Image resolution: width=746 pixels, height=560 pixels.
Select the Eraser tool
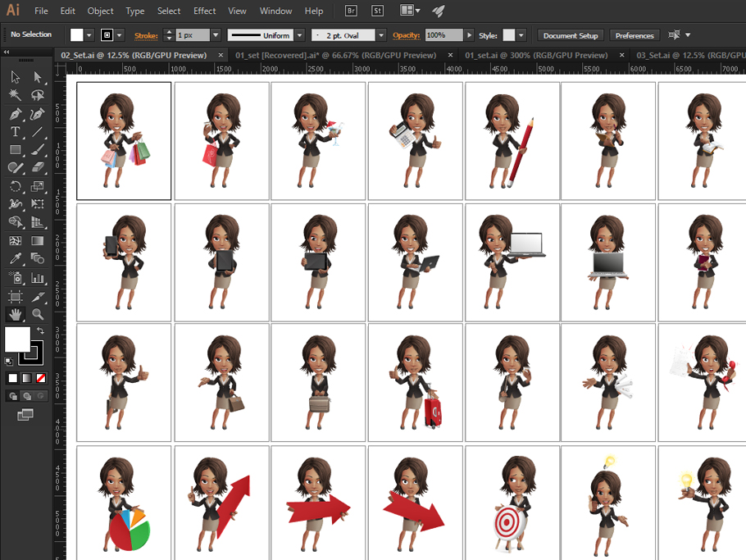pyautogui.click(x=39, y=167)
